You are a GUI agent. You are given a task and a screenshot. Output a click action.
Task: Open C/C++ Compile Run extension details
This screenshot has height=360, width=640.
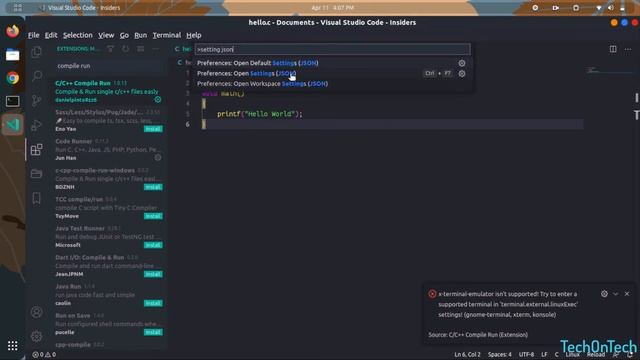pyautogui.click(x=108, y=91)
